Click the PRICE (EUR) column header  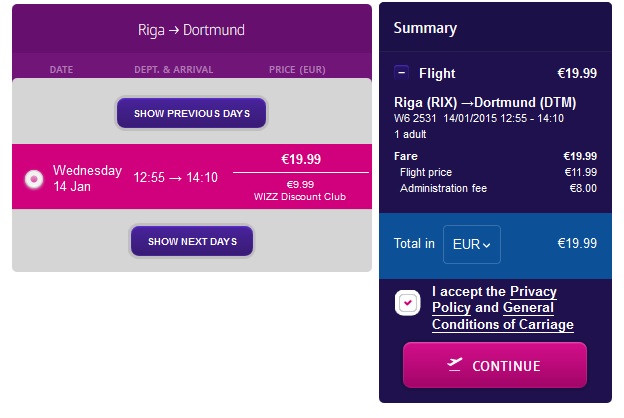pyautogui.click(x=297, y=70)
